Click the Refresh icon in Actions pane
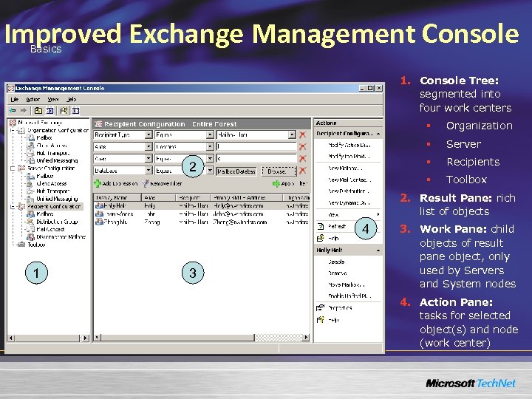This screenshot has height=399, width=532. click(x=320, y=226)
